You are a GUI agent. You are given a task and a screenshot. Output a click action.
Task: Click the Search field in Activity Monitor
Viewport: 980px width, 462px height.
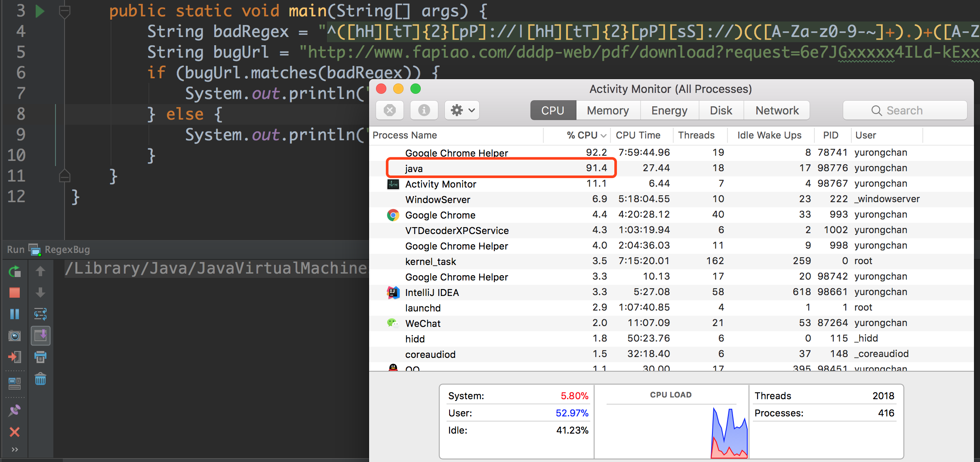pos(905,111)
